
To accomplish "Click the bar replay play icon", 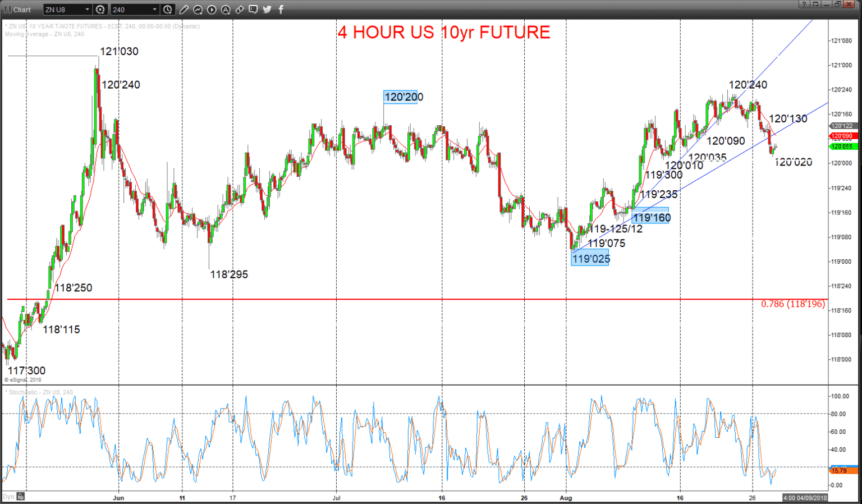I will pos(212,10).
